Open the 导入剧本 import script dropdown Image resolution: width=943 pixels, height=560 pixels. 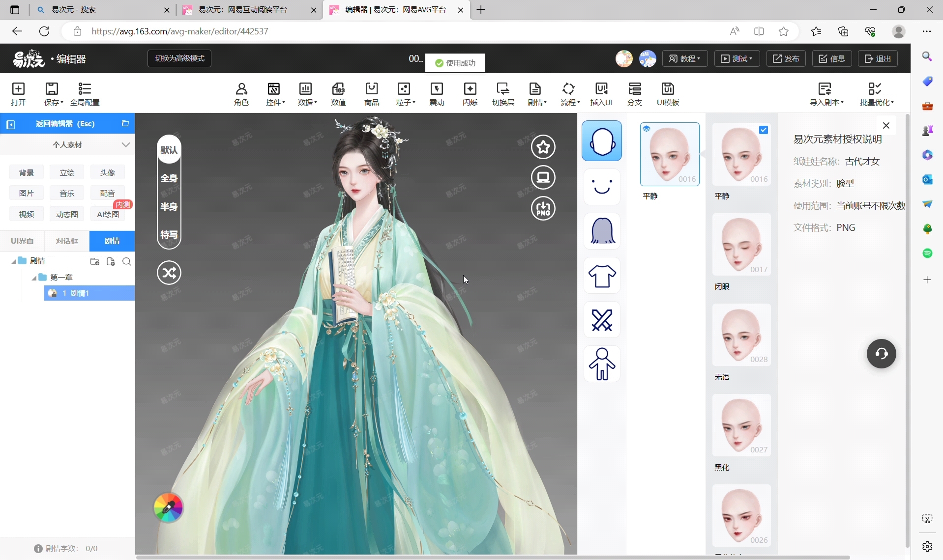point(826,94)
